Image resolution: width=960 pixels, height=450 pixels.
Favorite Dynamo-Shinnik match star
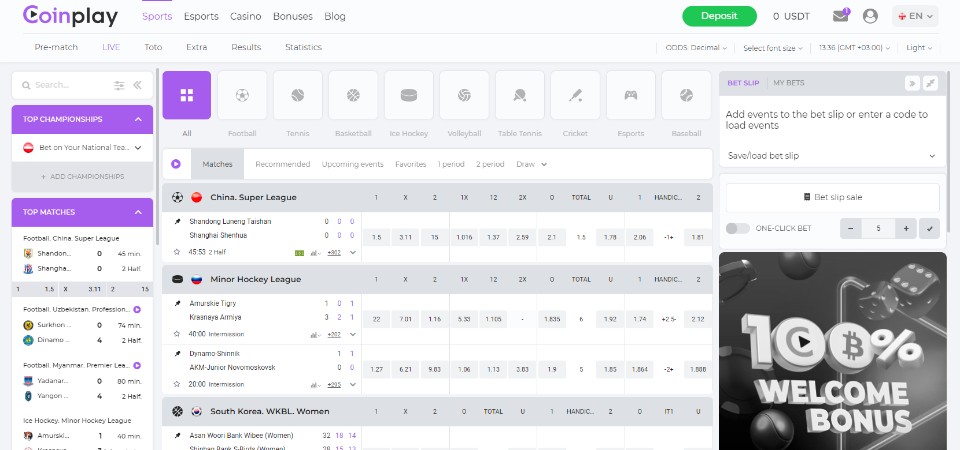177,384
